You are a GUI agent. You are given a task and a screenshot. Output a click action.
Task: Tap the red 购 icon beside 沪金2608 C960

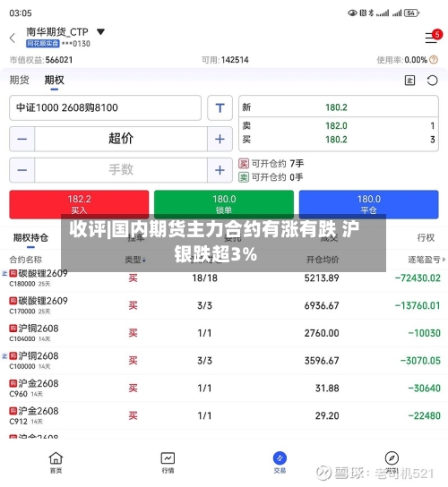click(x=13, y=383)
